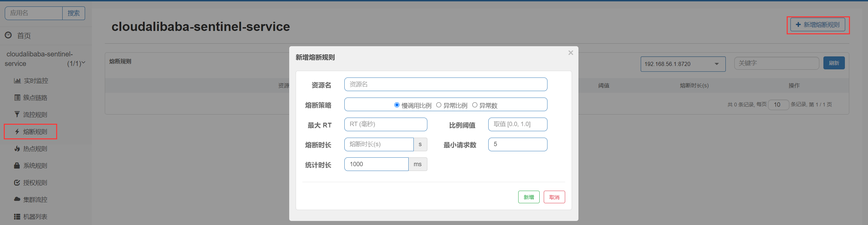Click the 操作 column header
The width and height of the screenshot is (868, 225).
coord(794,86)
